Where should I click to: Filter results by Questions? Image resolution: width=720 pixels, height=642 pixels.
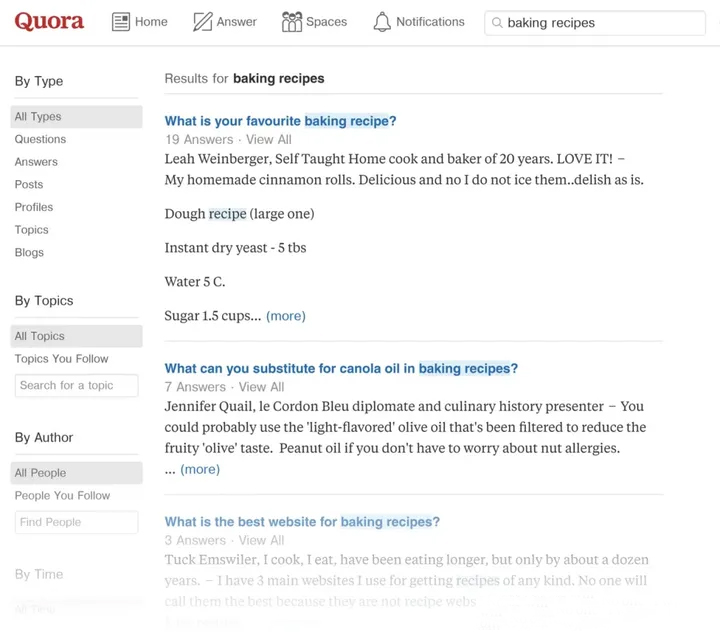[40, 139]
